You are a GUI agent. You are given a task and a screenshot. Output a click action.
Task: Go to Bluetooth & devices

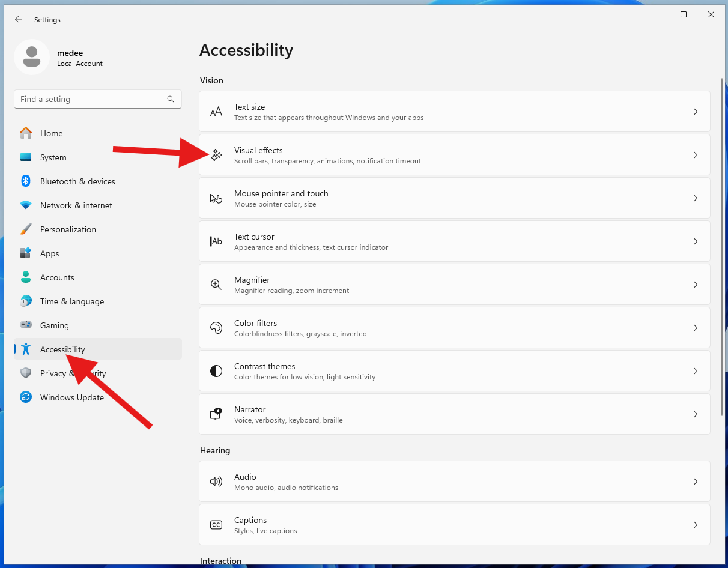77,181
